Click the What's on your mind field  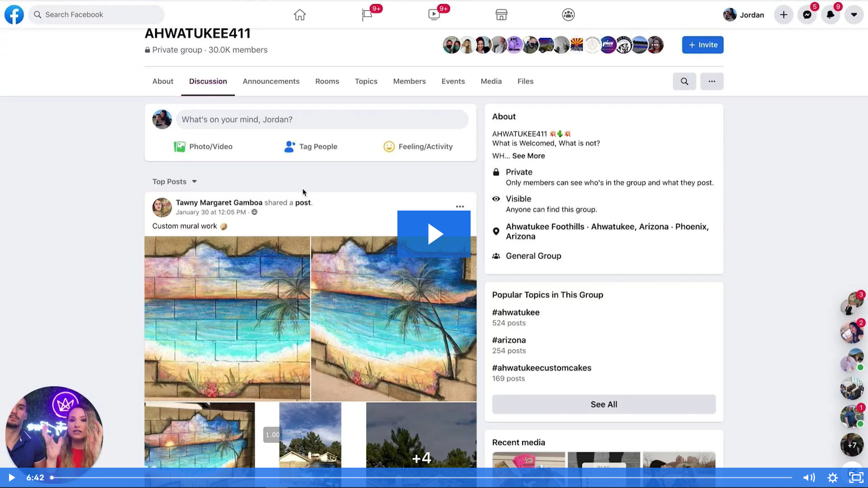pos(322,120)
